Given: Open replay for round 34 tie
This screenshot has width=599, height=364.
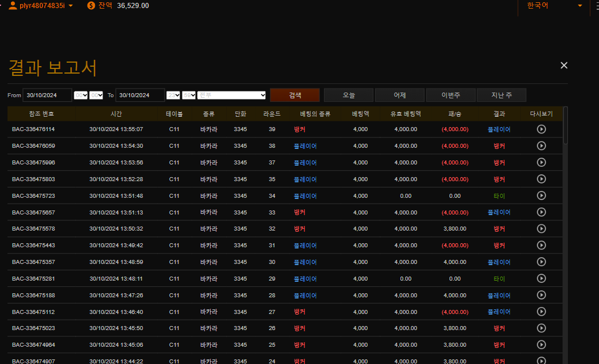Looking at the screenshot, I should pos(541,196).
